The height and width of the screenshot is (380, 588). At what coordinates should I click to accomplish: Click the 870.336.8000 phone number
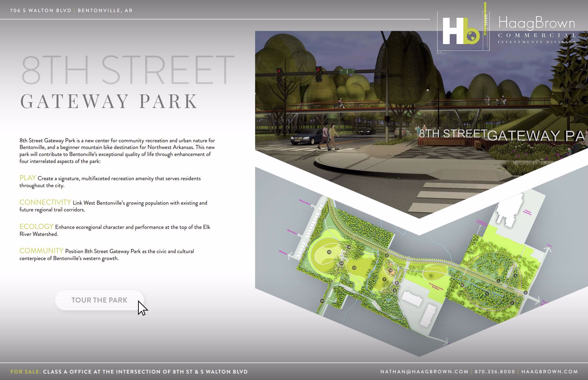(x=495, y=372)
